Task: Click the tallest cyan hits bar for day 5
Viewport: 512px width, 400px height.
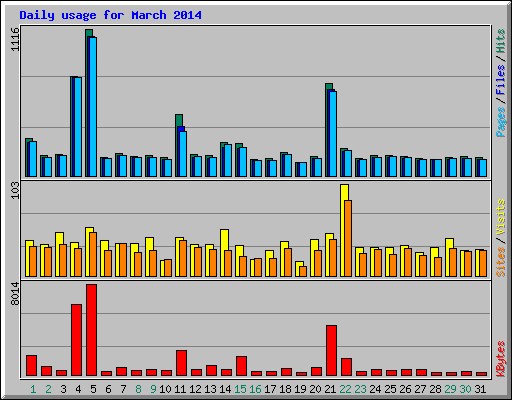Action: 93,107
